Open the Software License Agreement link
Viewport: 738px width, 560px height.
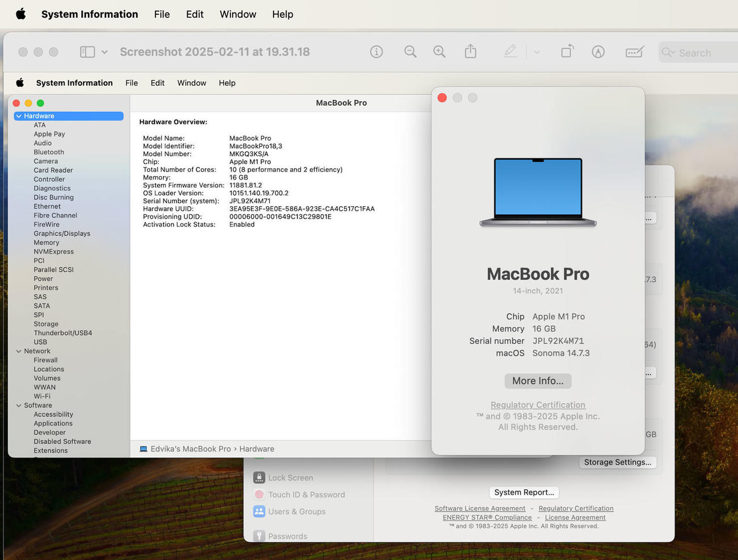[480, 508]
